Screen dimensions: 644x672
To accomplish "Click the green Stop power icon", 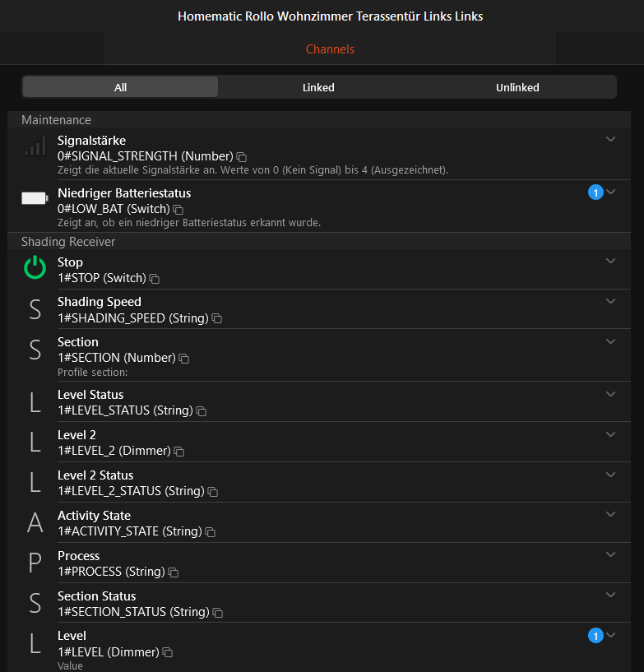I will pyautogui.click(x=35, y=268).
